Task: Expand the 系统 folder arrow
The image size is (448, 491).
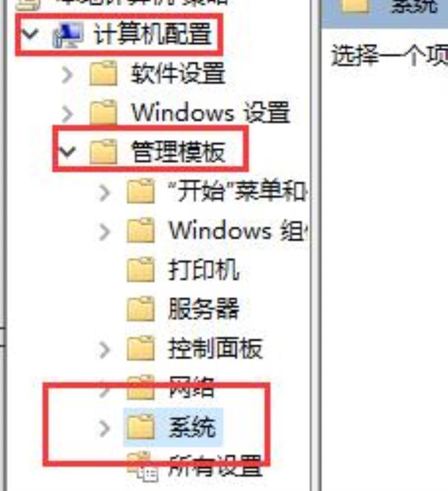Action: pyautogui.click(x=105, y=428)
